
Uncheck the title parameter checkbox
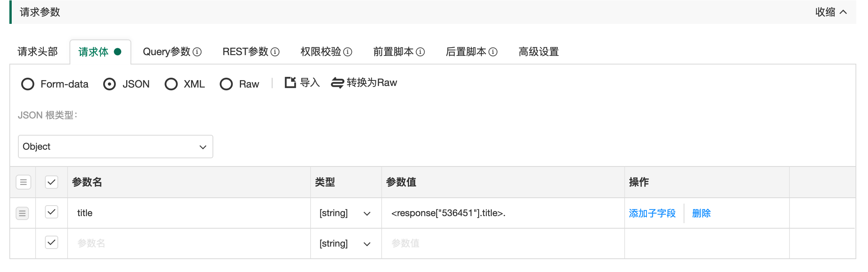click(52, 212)
